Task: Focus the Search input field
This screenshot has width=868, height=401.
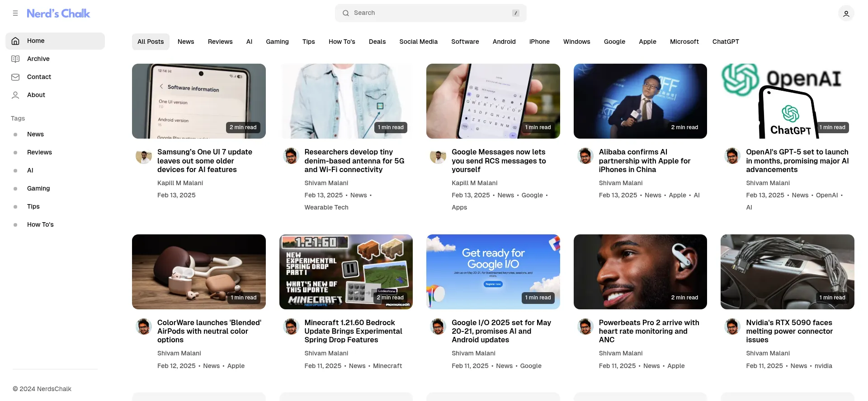Action: pos(430,13)
